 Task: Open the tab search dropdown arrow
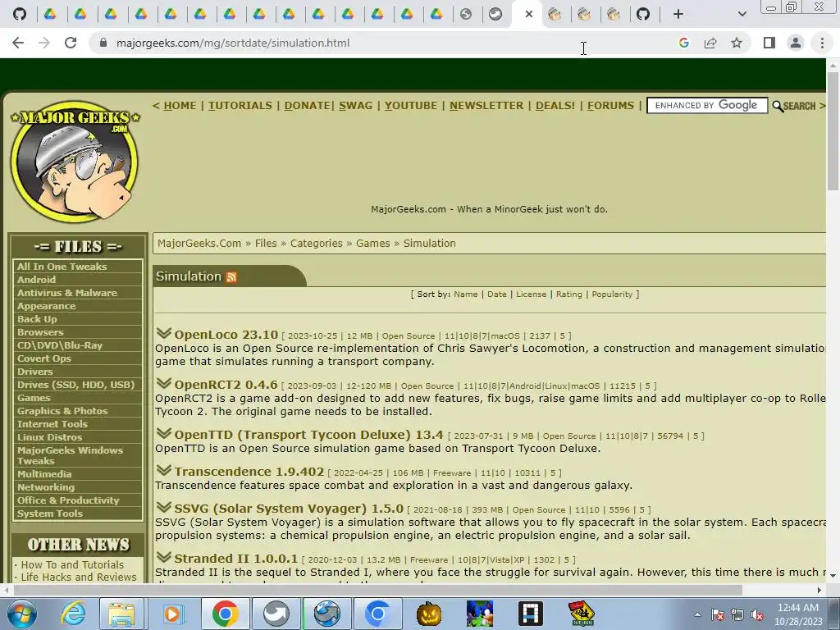742,14
